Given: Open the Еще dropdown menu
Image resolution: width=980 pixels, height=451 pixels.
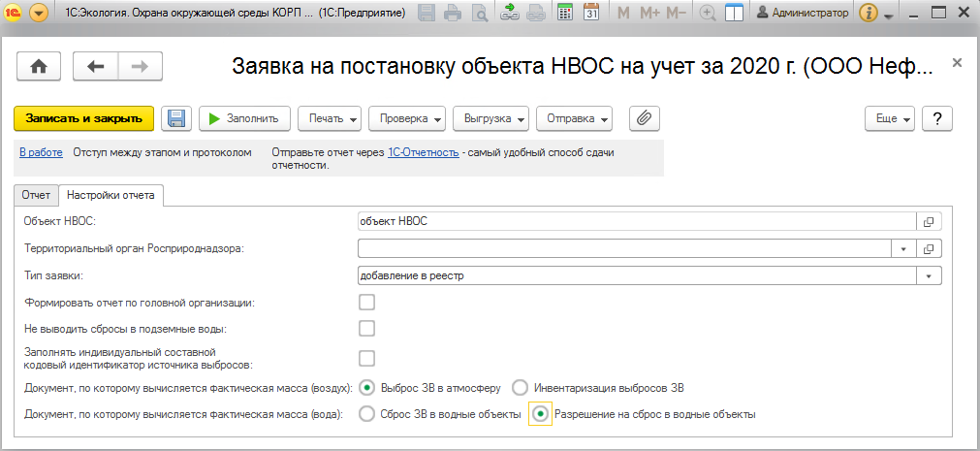Looking at the screenshot, I should point(890,118).
